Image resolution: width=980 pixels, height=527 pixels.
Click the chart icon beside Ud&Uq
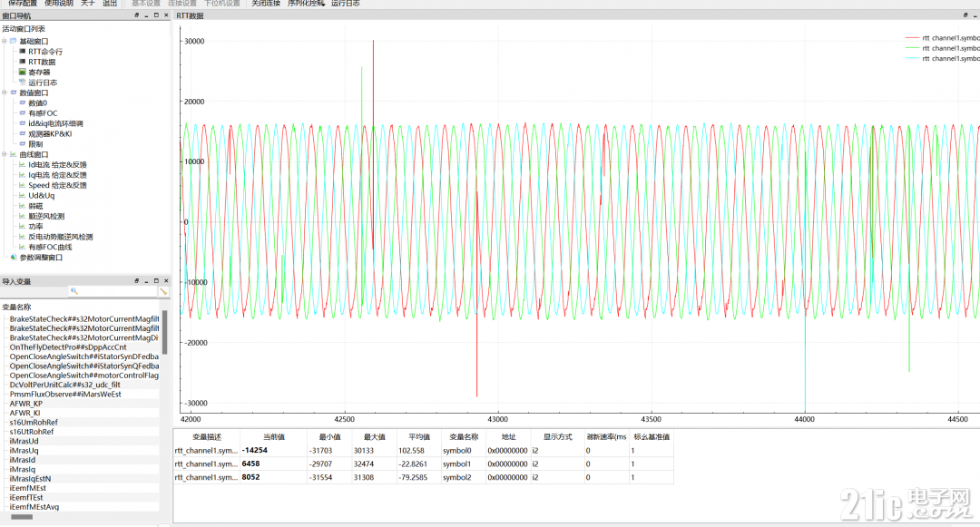[x=23, y=195]
